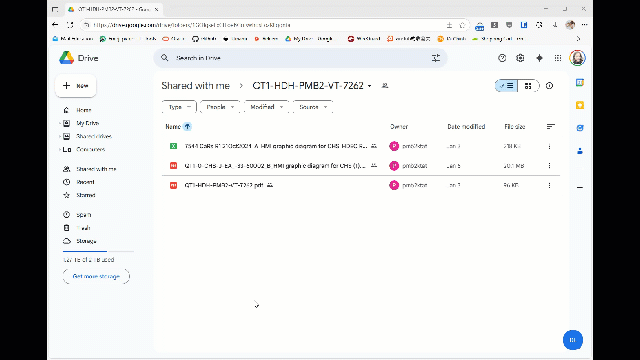Click the browser back arrow
The image size is (640, 360).
55,25
